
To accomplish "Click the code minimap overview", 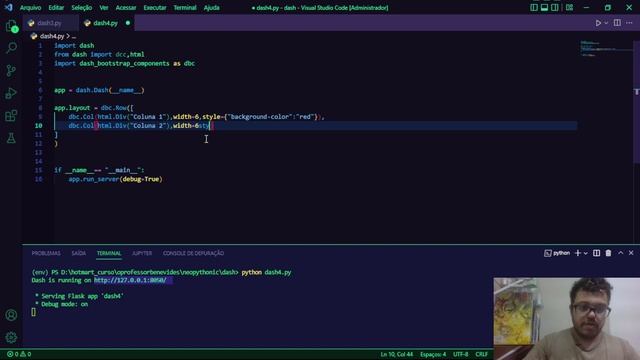I will click(606, 48).
